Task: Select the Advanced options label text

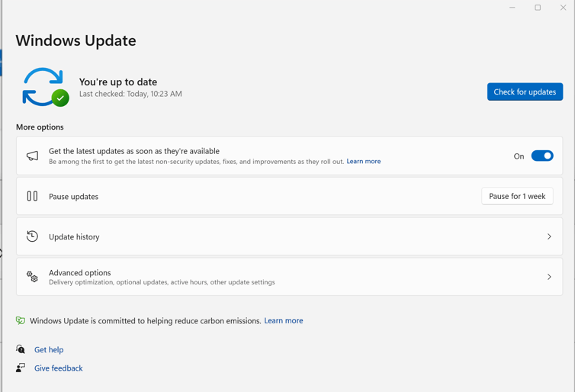Action: [79, 273]
